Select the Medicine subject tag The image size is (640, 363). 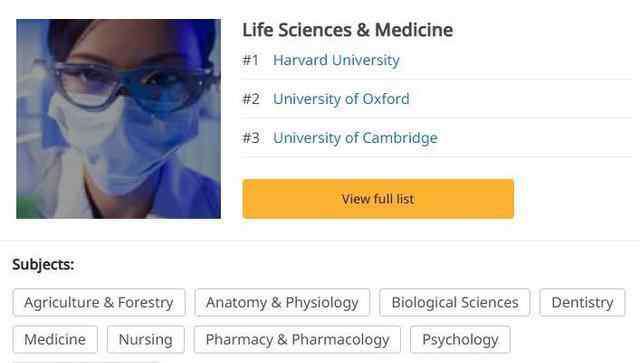click(x=55, y=339)
